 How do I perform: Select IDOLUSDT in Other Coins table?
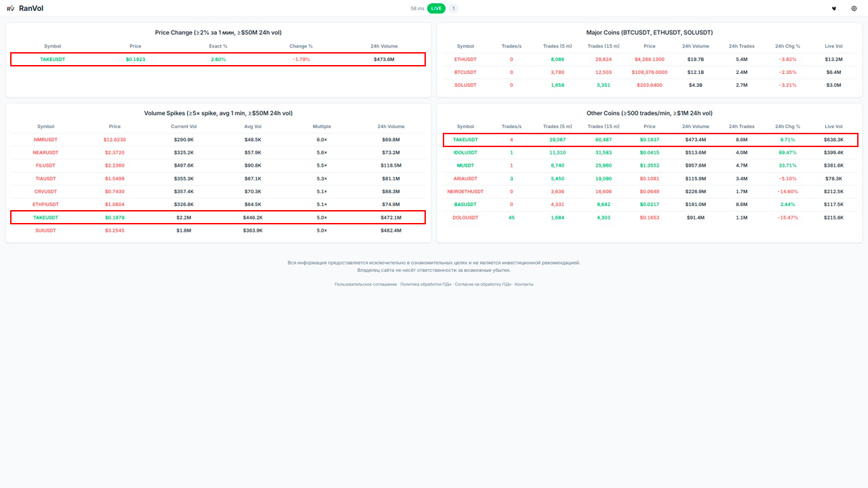click(x=465, y=152)
